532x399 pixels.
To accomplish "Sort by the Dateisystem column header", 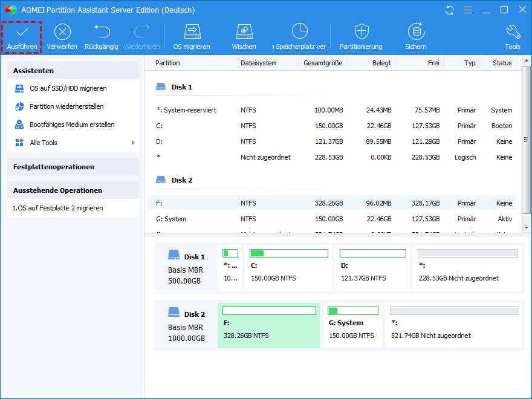I will point(259,63).
